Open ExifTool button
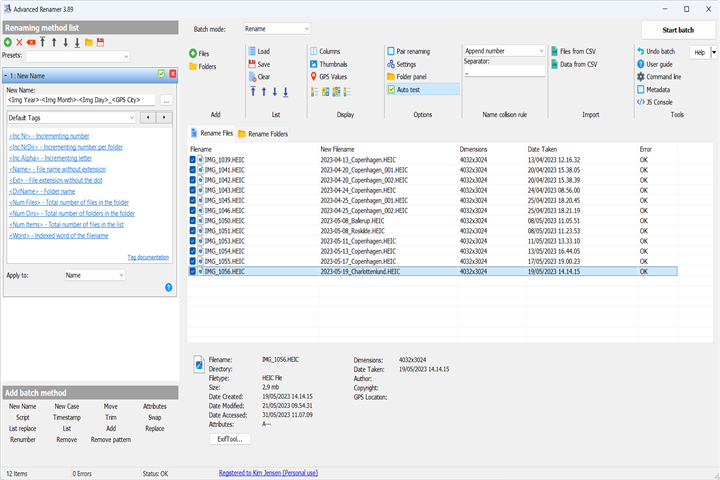The image size is (720, 480). coord(230,439)
